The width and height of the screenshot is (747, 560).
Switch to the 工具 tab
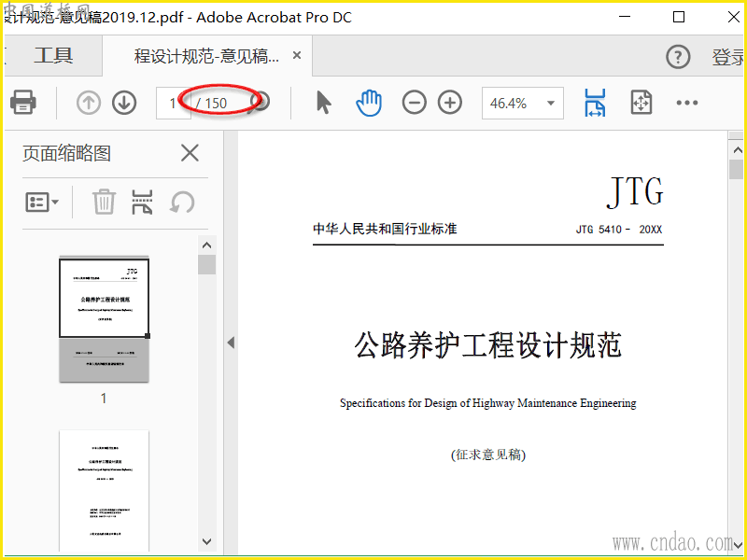point(53,56)
